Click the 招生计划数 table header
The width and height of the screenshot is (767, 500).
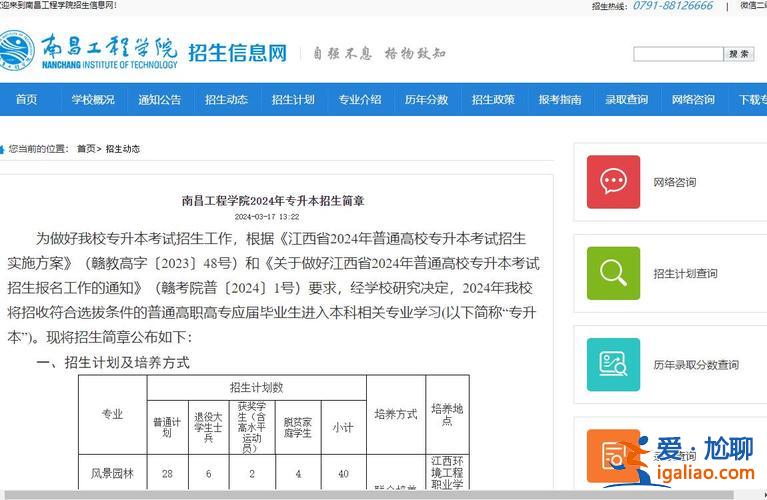[x=257, y=388]
